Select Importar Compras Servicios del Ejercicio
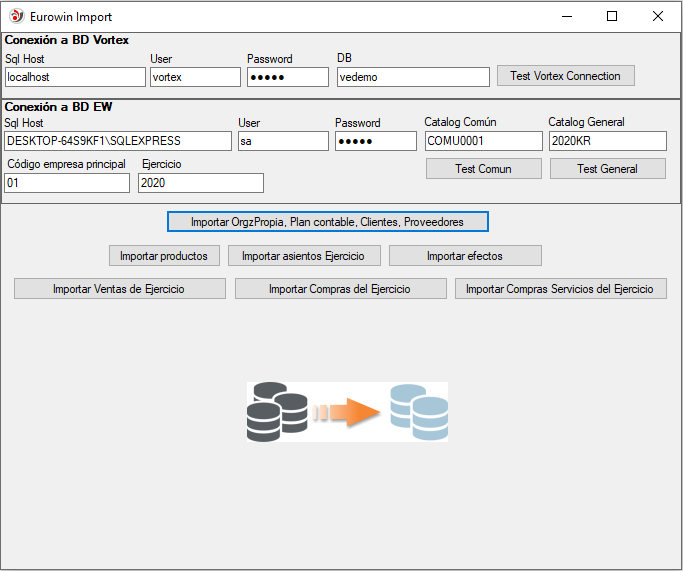Viewport: 683px width, 571px height. [560, 289]
